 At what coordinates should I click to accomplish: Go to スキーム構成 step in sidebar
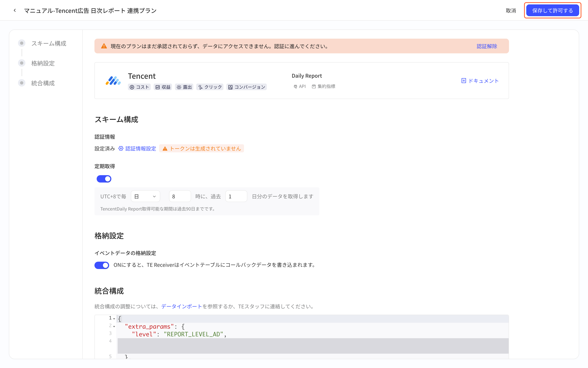[49, 43]
